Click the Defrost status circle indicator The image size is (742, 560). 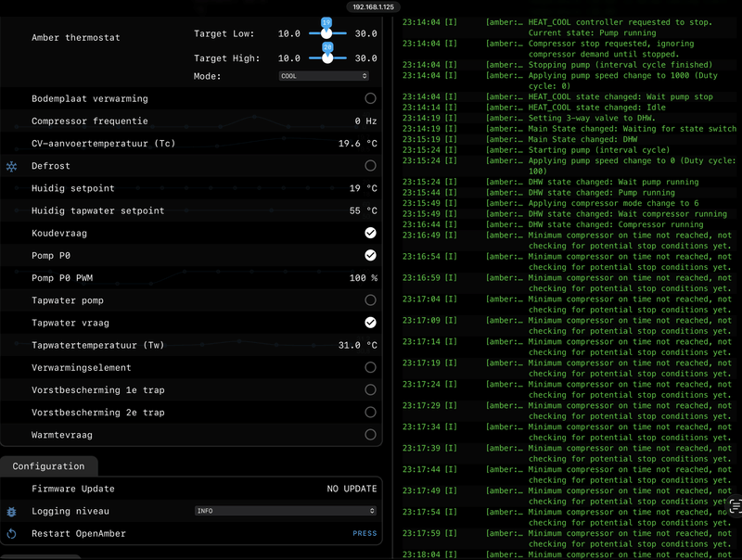coord(370,166)
